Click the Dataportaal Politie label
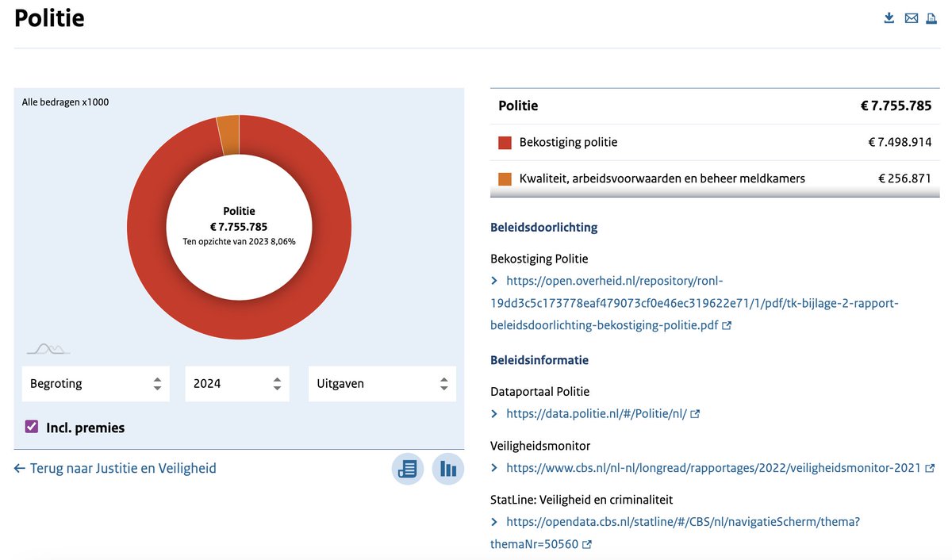The width and height of the screenshot is (952, 560). pos(540,391)
